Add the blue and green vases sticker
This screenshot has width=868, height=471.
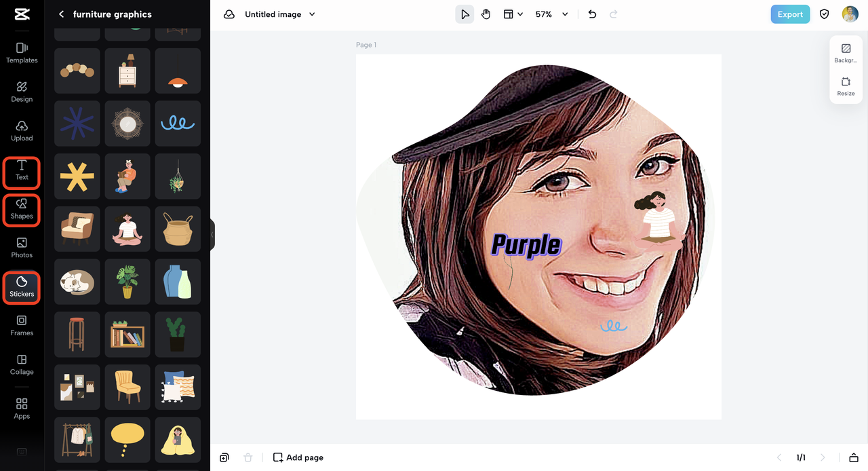178,282
